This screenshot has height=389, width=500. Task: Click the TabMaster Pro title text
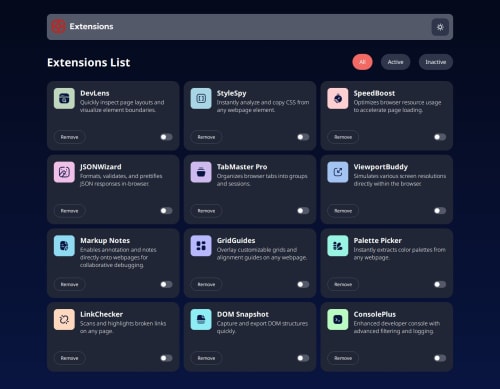242,167
